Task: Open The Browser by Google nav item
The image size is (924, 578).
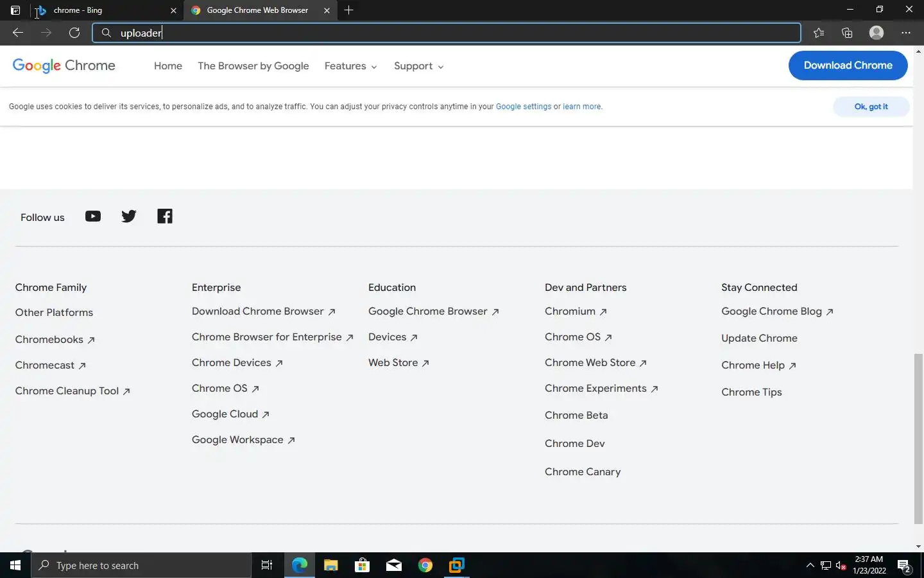Action: click(253, 66)
